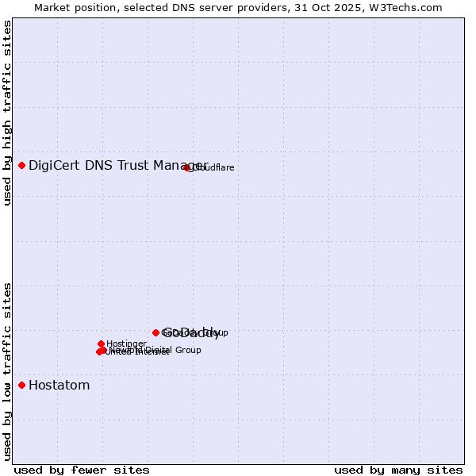The image size is (476, 476).
Task: Select the 'Hostinger' text label
Action: coord(127,344)
